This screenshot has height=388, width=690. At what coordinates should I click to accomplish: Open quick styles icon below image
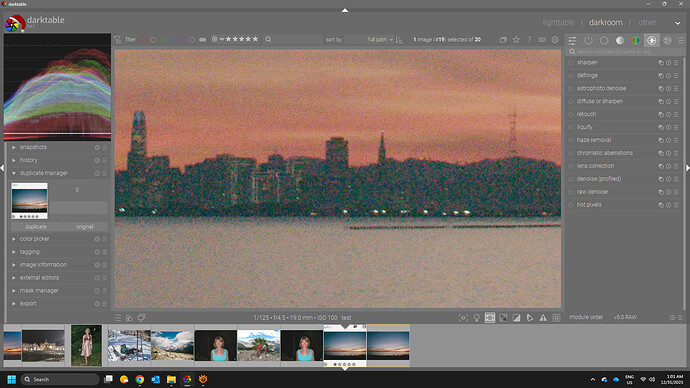pyautogui.click(x=129, y=318)
